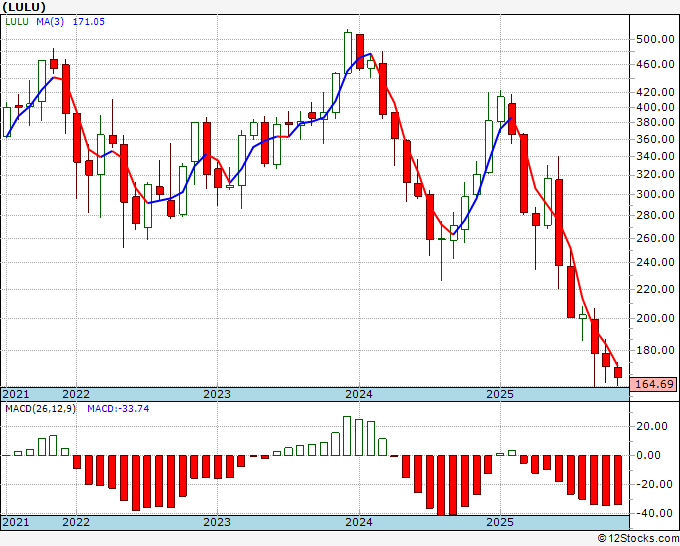The width and height of the screenshot is (680, 546).
Task: Click the 2023 label on price chart timeline
Action: [217, 394]
